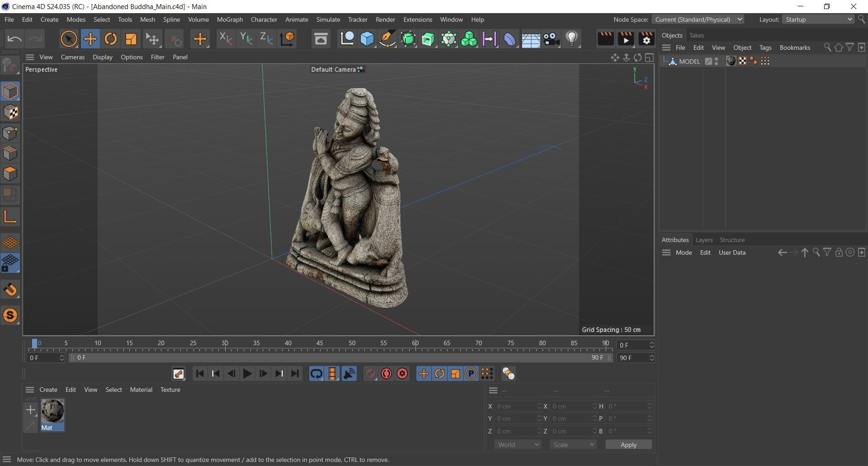Click the Enable Axis icon
Image resolution: width=868 pixels, height=466 pixels.
(x=10, y=217)
